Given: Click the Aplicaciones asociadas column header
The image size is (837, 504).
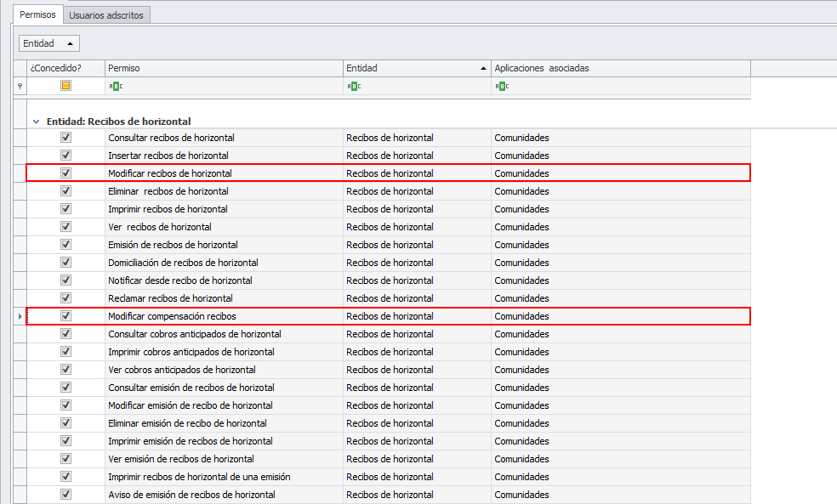Looking at the screenshot, I should (620, 68).
